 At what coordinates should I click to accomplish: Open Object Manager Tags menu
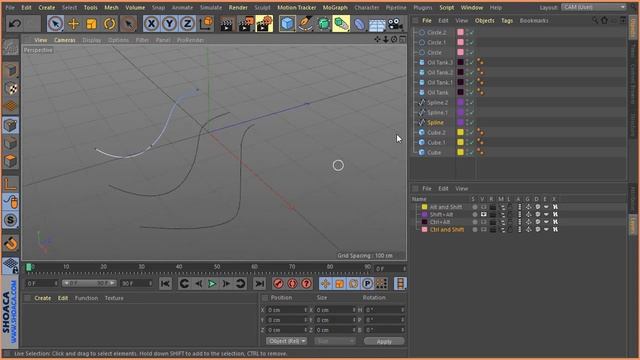507,20
